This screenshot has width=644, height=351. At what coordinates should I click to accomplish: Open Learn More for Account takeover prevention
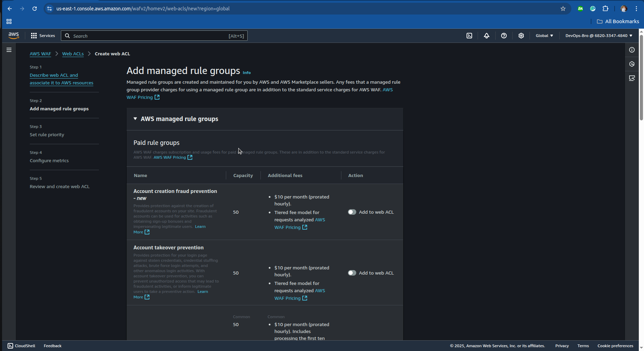click(141, 297)
